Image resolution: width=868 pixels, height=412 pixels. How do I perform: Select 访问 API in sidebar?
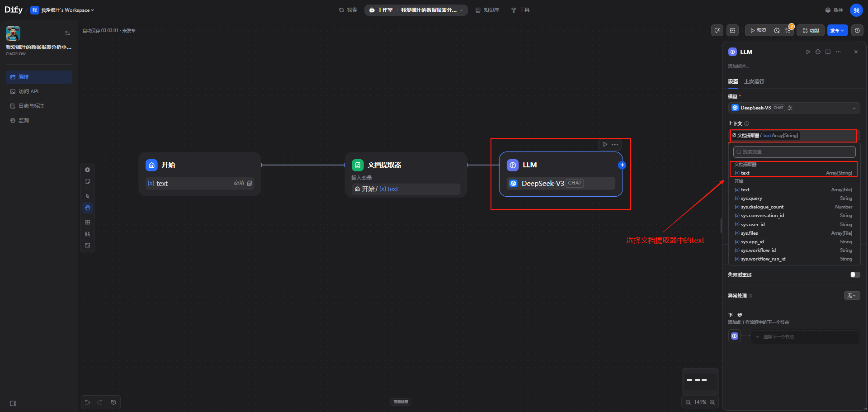pos(39,91)
